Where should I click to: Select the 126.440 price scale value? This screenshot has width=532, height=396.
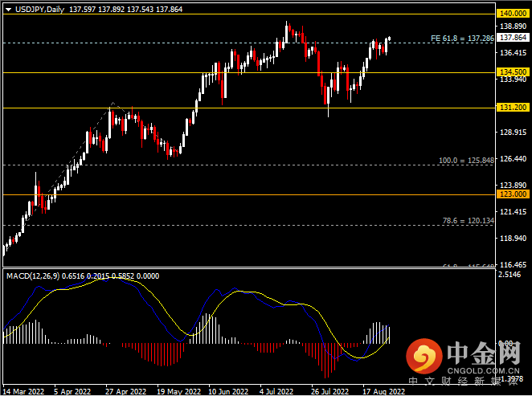tap(514, 159)
